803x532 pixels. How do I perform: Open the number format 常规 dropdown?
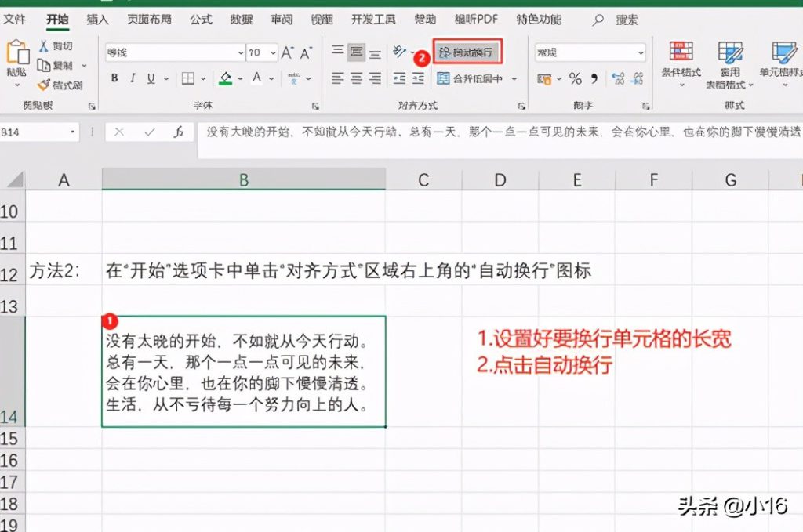[x=641, y=52]
